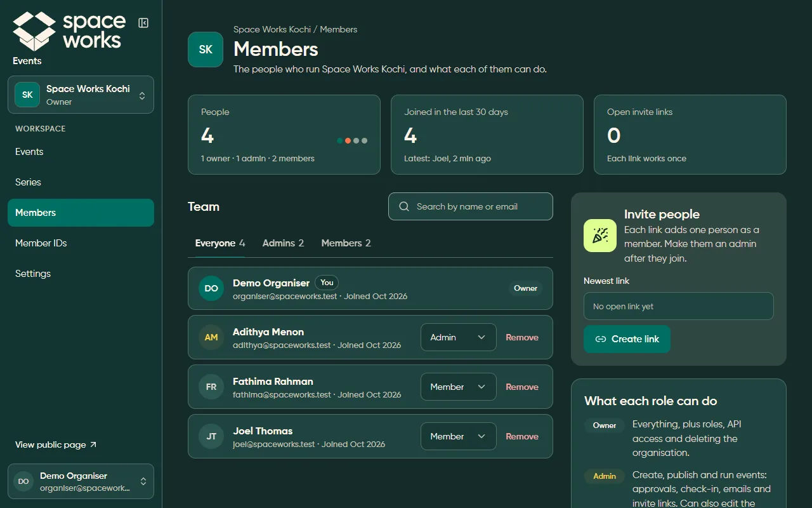The height and width of the screenshot is (508, 812).
Task: Click Fathima Rahman's FR avatar
Action: [211, 387]
